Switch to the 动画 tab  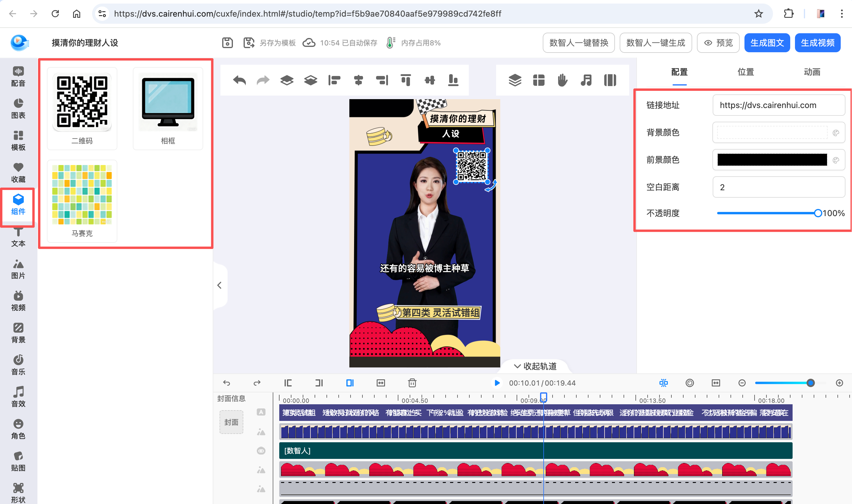pyautogui.click(x=812, y=72)
